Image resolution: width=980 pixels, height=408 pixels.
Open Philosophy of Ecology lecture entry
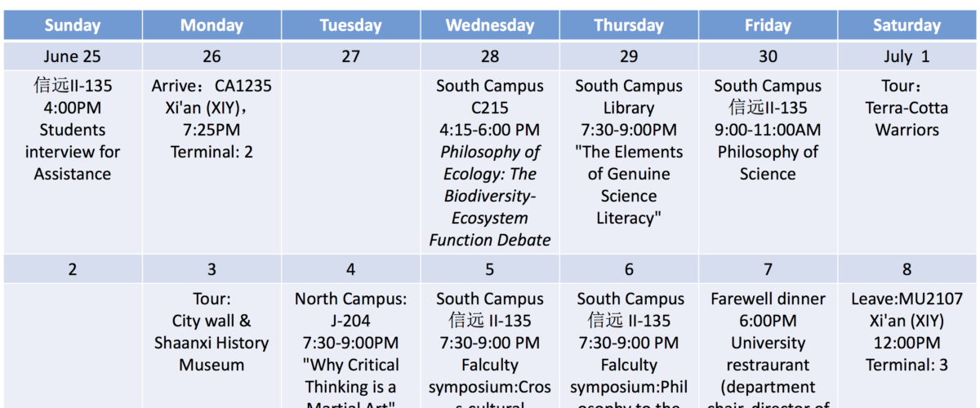click(x=490, y=162)
